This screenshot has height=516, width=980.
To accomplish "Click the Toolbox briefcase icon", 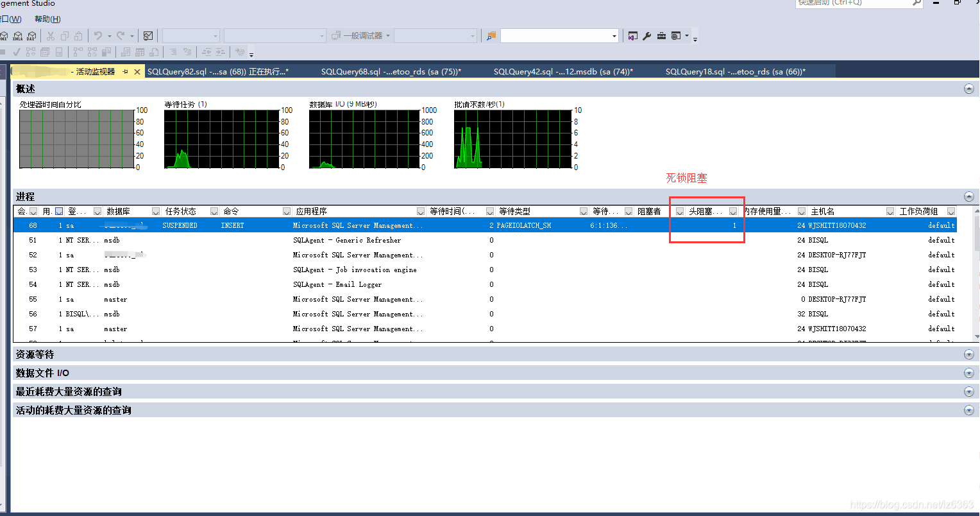I will (x=661, y=36).
